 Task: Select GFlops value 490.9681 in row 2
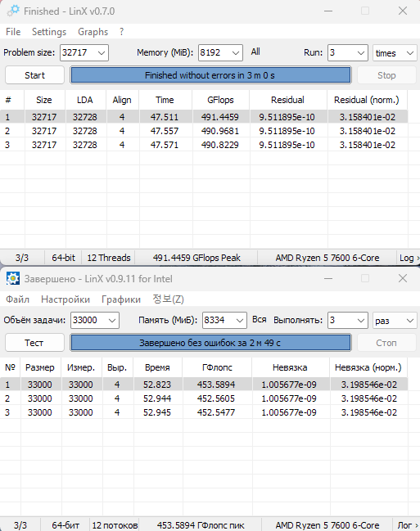click(x=220, y=131)
